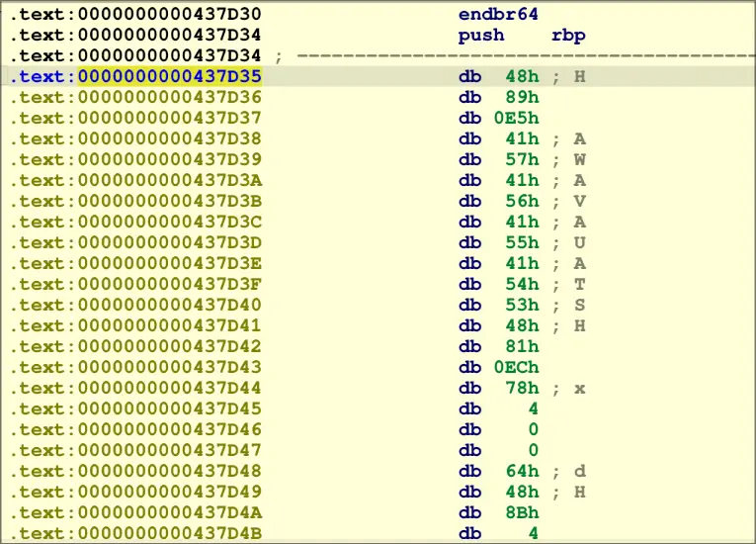Select the 'W' character comment
Image resolution: width=756 pixels, height=544 pixels.
point(580,159)
